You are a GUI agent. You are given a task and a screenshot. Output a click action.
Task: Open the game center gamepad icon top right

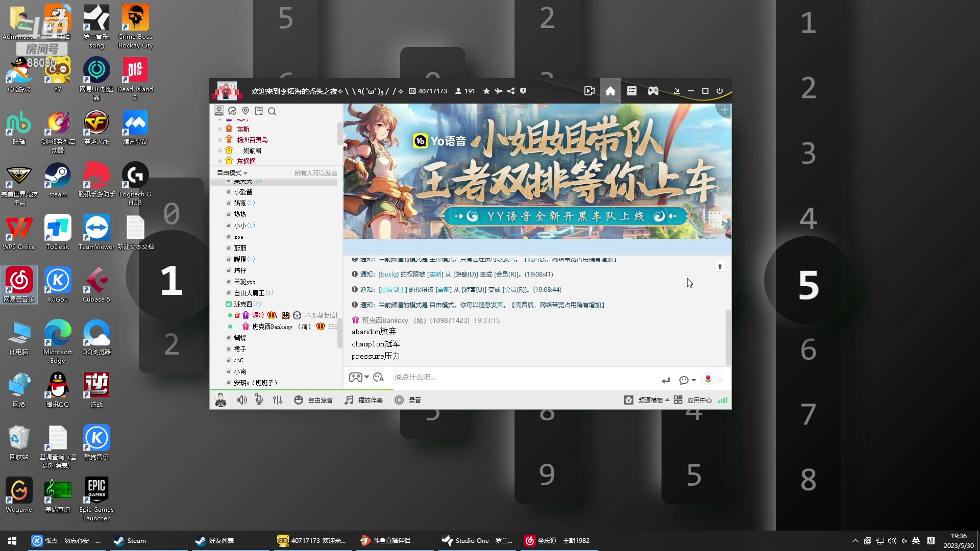click(x=653, y=90)
